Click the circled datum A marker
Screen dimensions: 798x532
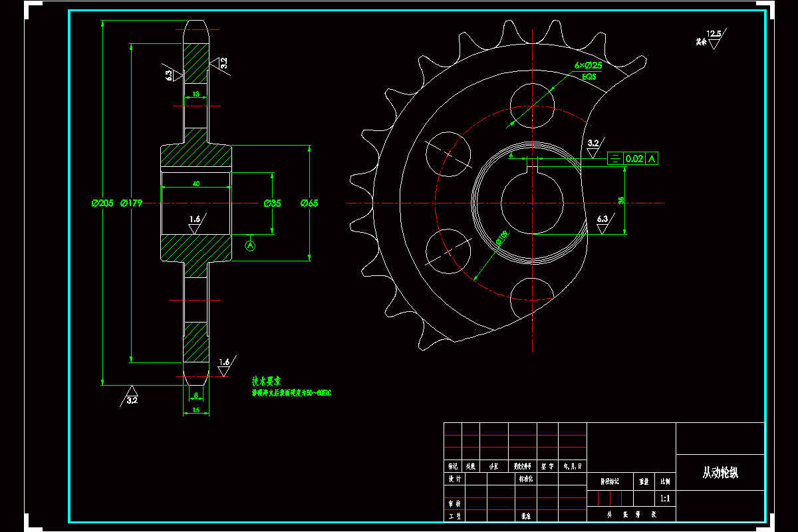pos(251,245)
